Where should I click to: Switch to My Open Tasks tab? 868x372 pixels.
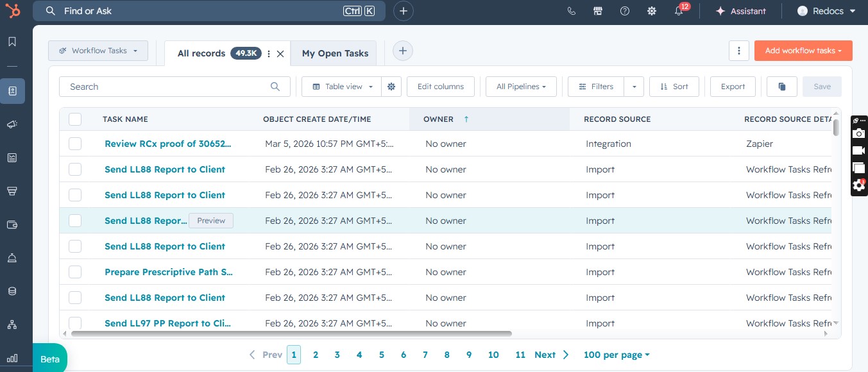[x=335, y=53]
